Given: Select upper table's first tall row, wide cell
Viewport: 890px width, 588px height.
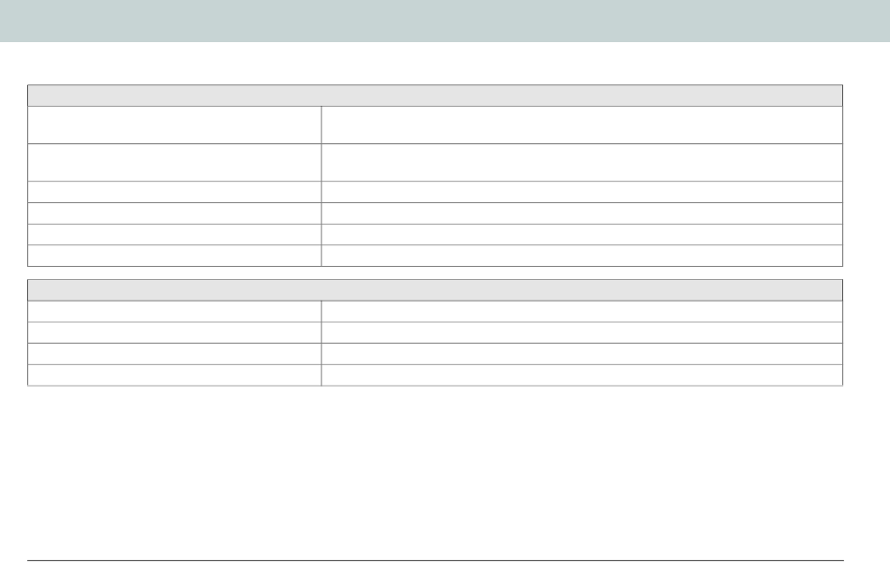Looking at the screenshot, I should pyautogui.click(x=582, y=125).
